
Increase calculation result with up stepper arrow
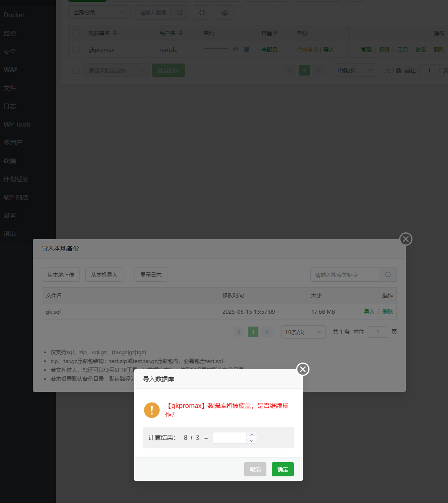252,435
